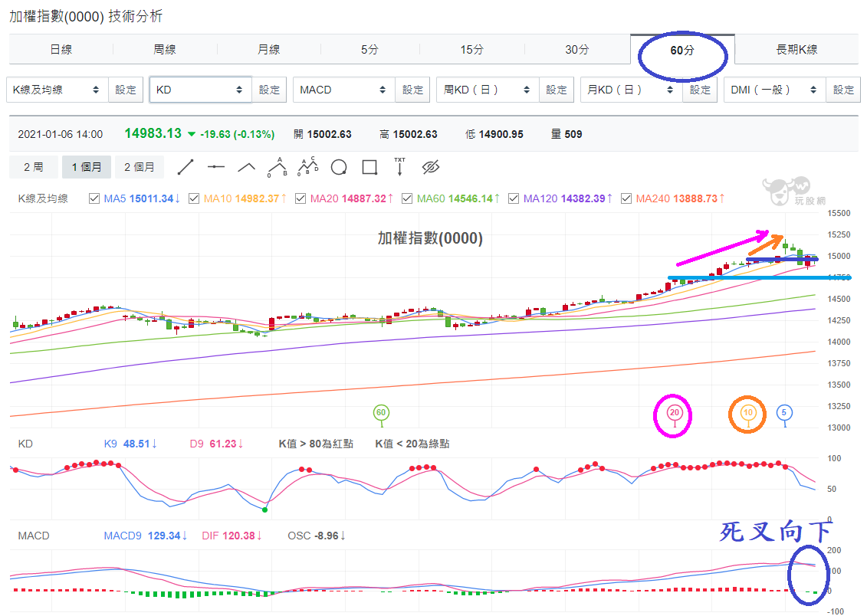
Task: Open the K線及均線 indicator dropdown
Action: pos(57,90)
